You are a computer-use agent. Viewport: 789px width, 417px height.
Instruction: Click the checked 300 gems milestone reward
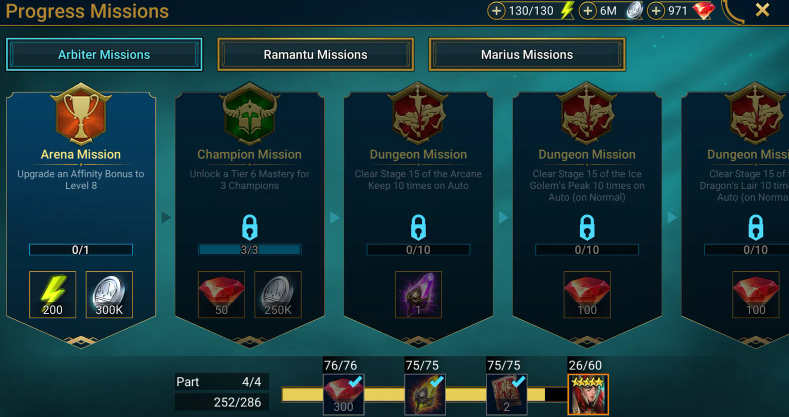coord(344,394)
